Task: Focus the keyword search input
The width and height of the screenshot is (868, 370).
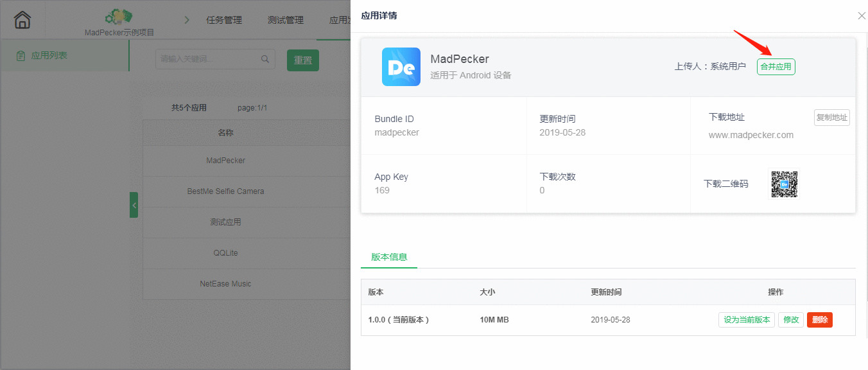Action: coord(215,59)
